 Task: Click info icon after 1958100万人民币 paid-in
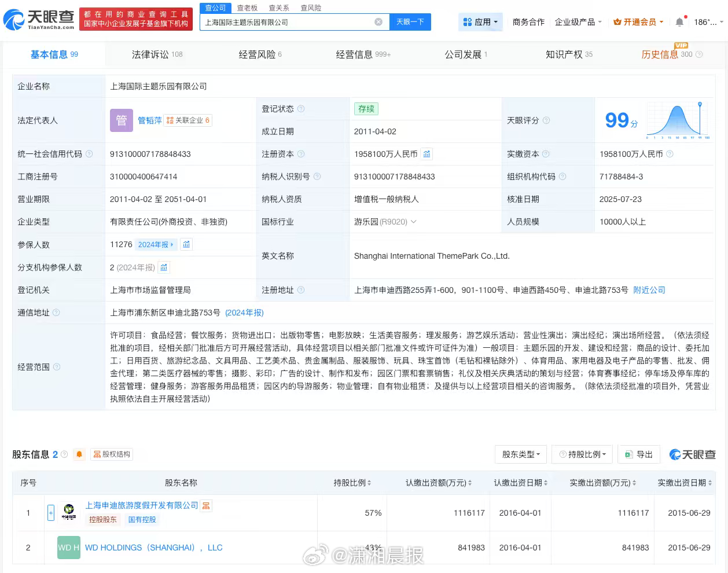[x=670, y=154]
